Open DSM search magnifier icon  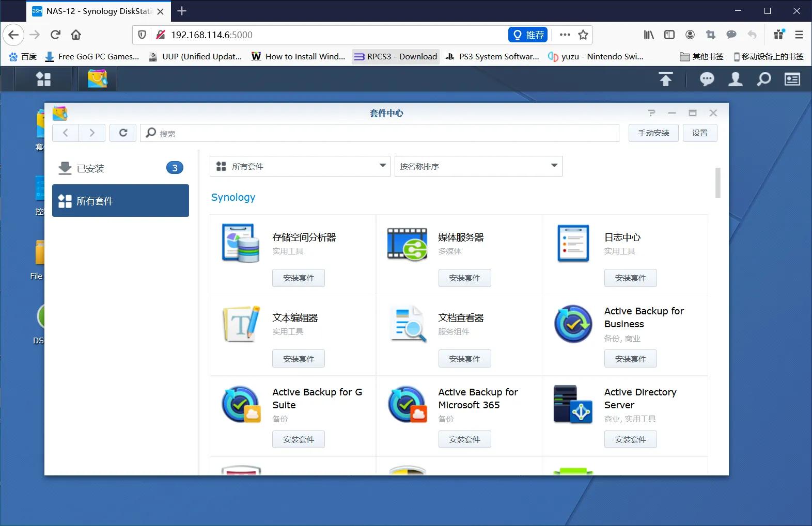pos(764,79)
